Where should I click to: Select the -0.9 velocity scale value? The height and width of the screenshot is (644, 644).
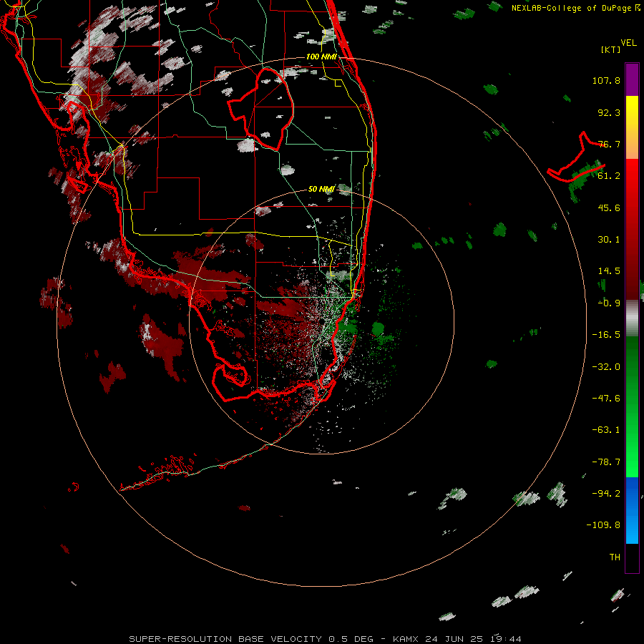click(x=609, y=303)
